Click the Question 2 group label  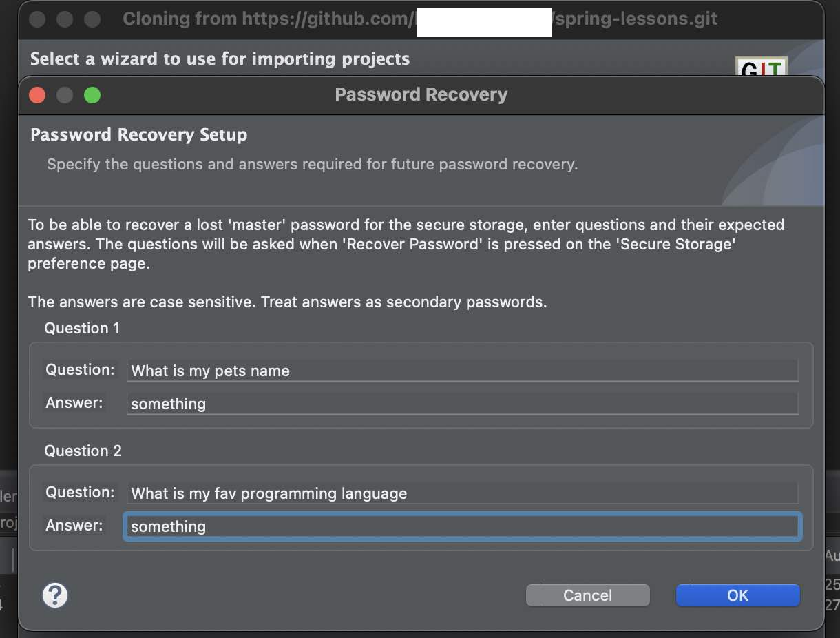[x=83, y=451]
